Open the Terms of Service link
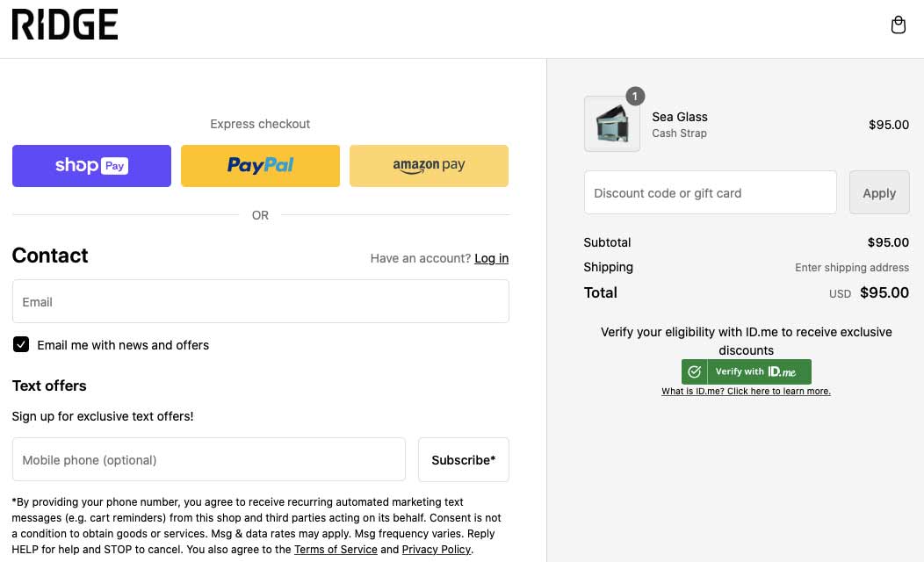This screenshot has width=924, height=562. point(336,549)
